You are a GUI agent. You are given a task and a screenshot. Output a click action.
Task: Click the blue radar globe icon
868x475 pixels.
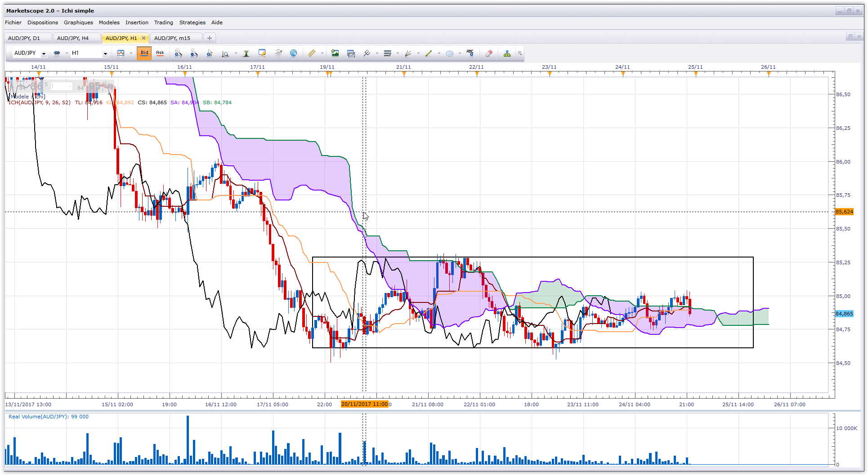(293, 53)
